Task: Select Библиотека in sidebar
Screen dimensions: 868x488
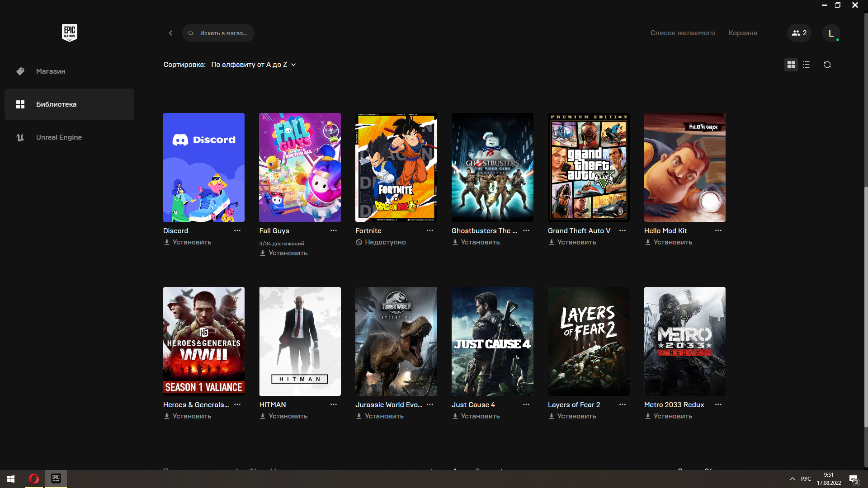Action: click(x=69, y=104)
